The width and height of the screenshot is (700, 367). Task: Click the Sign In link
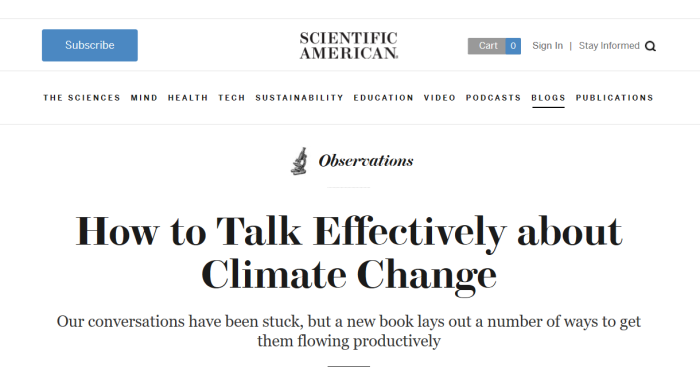pos(547,46)
